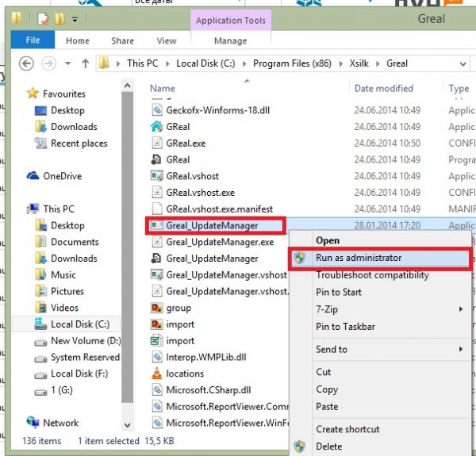Image resolution: width=476 pixels, height=456 pixels.
Task: Open Pictures folder in navigation pane
Action: [x=67, y=291]
